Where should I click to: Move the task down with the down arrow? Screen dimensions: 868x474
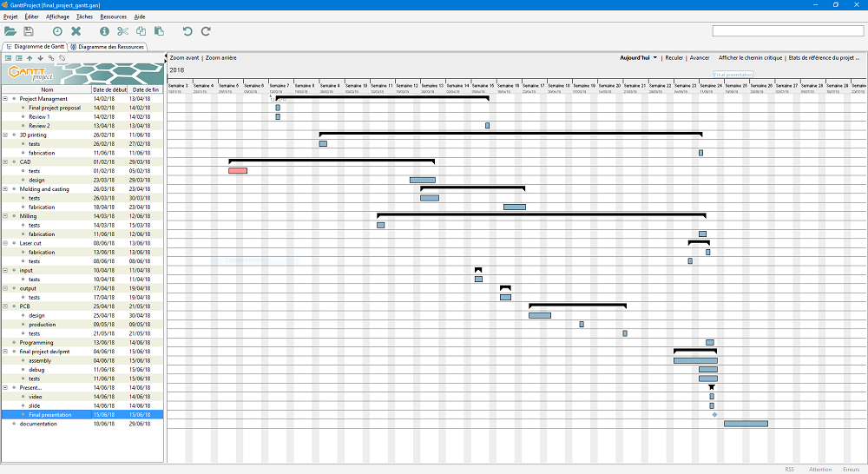(x=41, y=58)
